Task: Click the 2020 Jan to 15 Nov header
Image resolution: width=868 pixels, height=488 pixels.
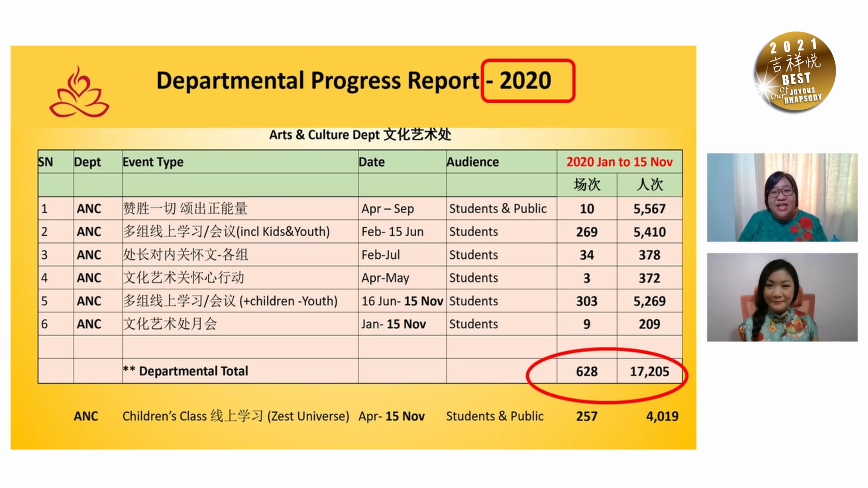Action: [619, 162]
